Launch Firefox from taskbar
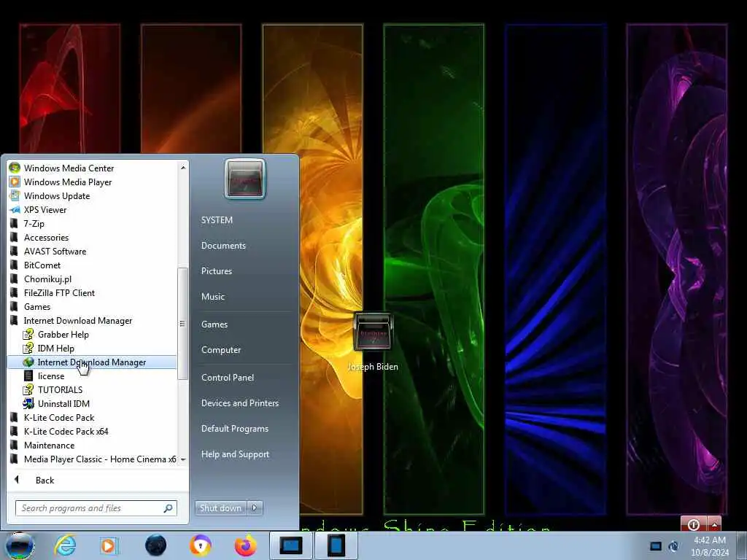Viewport: 747px width, 560px height. 245,545
